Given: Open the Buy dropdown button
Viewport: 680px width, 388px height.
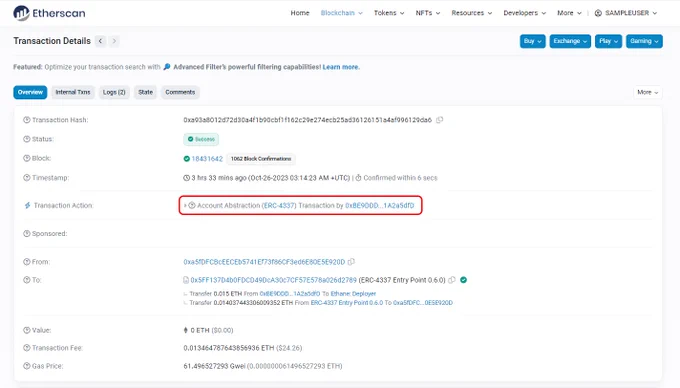Looking at the screenshot, I should tap(533, 41).
